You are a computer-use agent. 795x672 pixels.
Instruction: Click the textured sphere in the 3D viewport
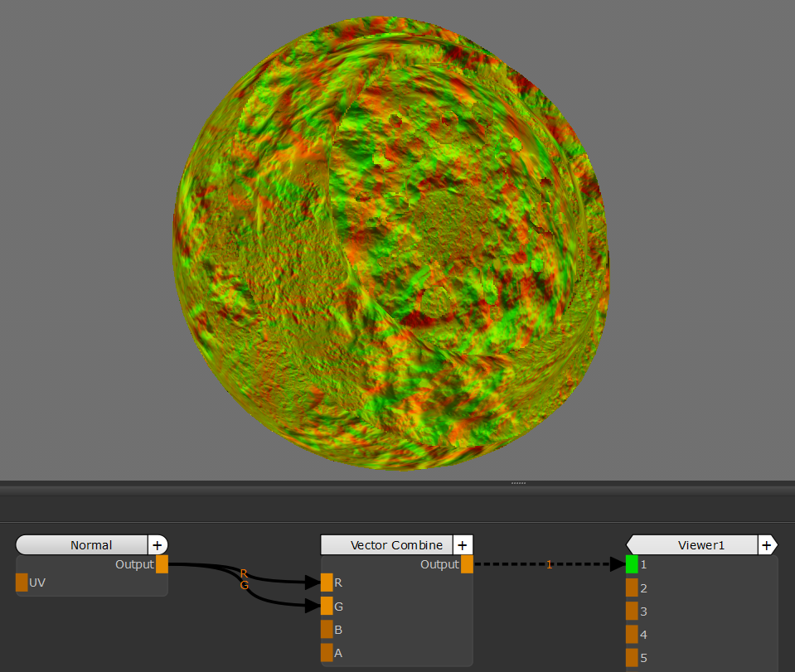[x=390, y=240]
